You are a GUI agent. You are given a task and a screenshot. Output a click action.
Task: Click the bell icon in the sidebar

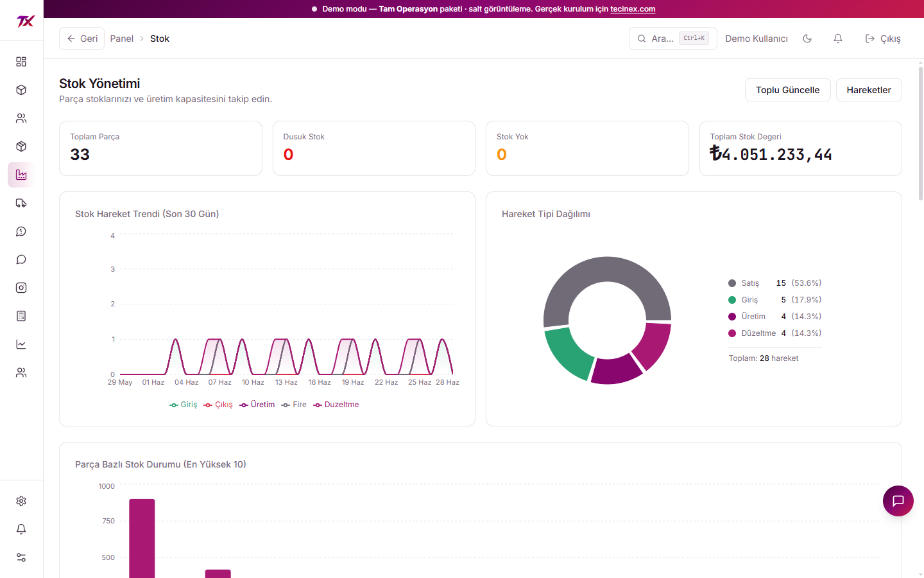tap(21, 529)
